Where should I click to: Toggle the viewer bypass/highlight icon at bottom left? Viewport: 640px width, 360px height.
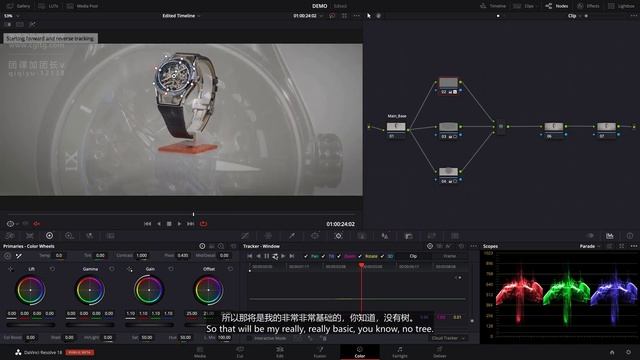[x=10, y=224]
